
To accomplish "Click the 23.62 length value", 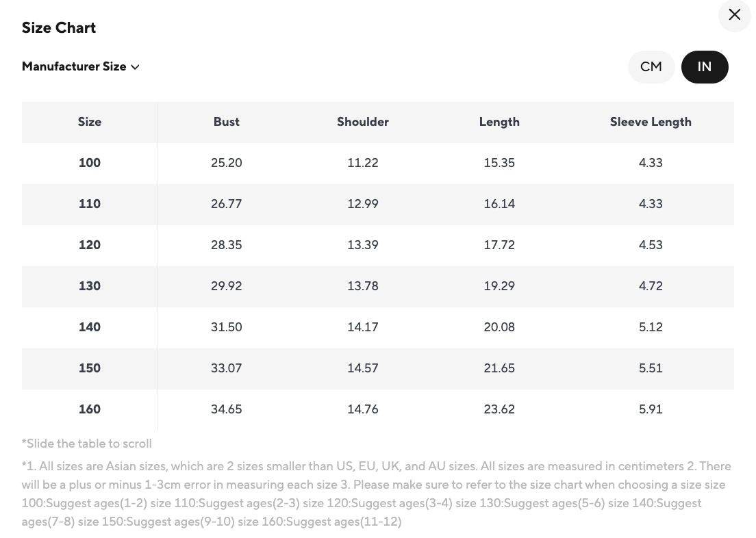I will tap(499, 409).
